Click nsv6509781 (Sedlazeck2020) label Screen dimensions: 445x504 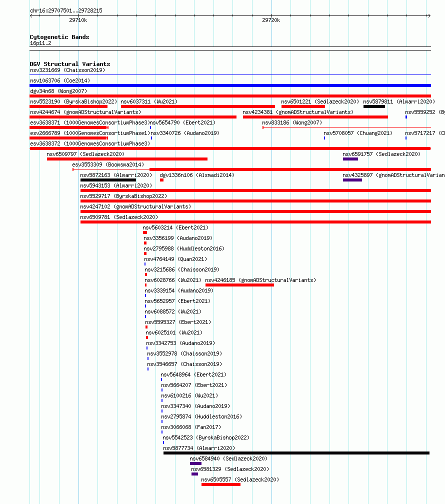(119, 217)
